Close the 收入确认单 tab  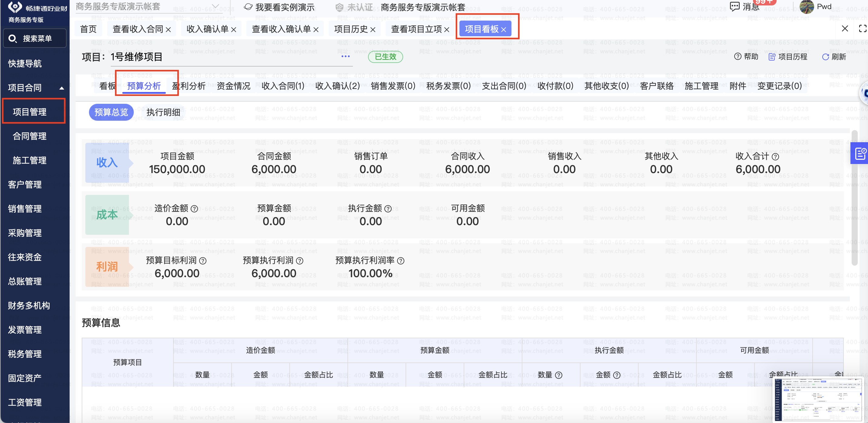click(234, 30)
